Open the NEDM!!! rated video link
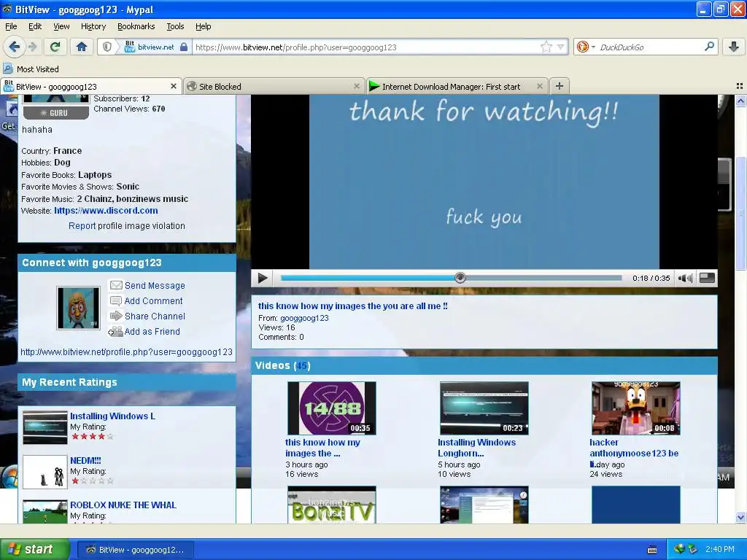 [x=85, y=460]
